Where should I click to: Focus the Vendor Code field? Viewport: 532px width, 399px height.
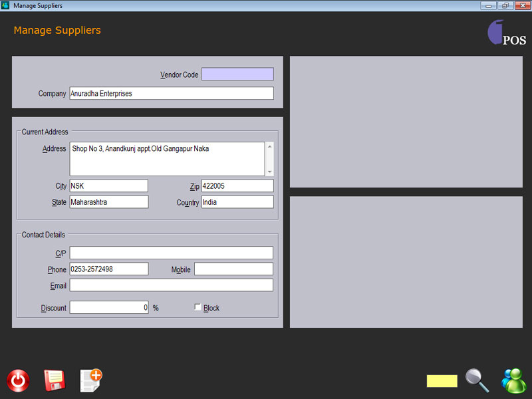point(237,74)
